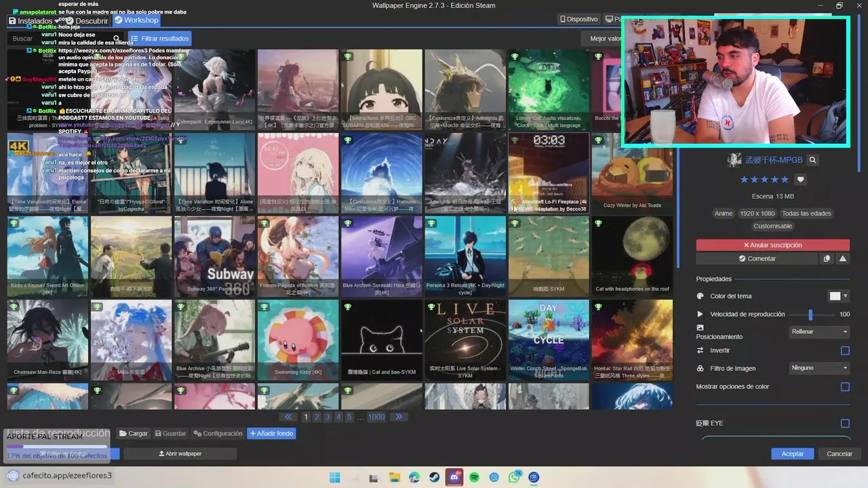Open WhatsApp from taskbar
The image size is (868, 488).
[514, 477]
